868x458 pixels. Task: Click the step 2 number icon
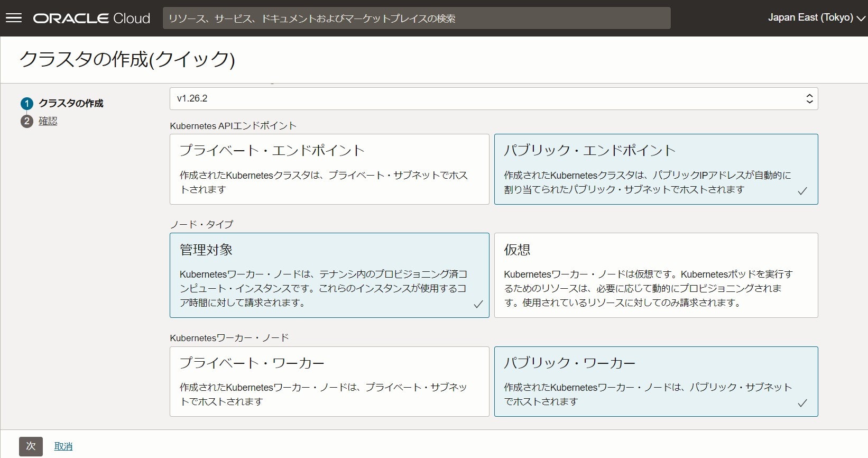coord(26,122)
